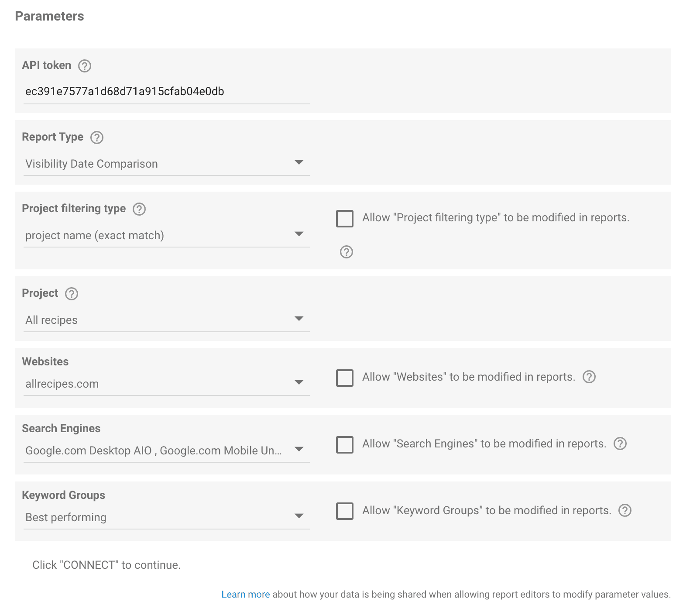The height and width of the screenshot is (612, 700).
Task: Open help icon after Allow Search Engines text
Action: coord(620,444)
